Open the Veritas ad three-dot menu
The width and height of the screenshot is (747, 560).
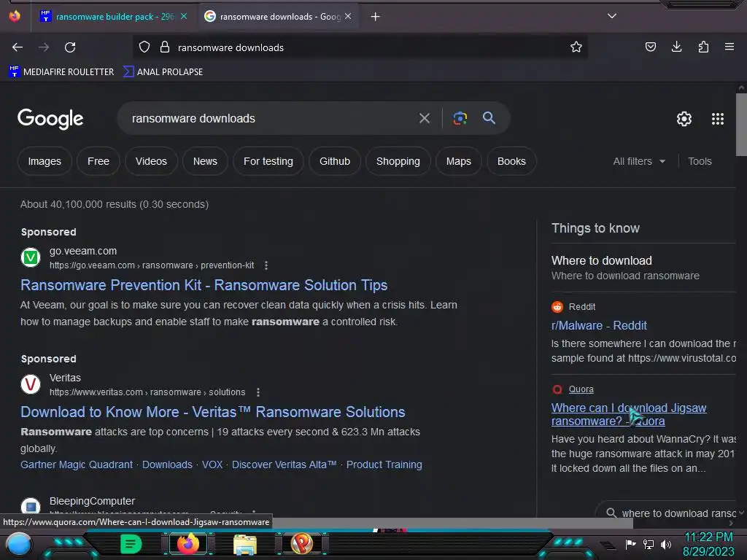(x=258, y=392)
